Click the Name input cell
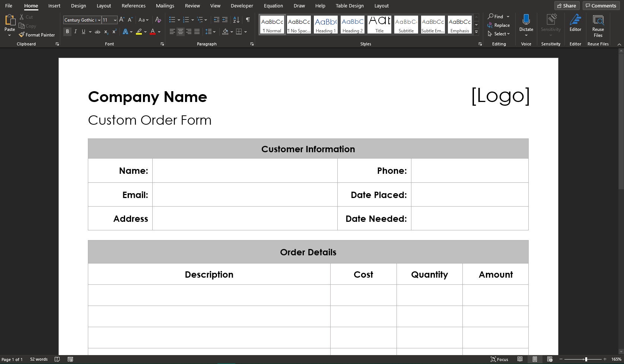Viewport: 624px width, 364px height. click(245, 170)
